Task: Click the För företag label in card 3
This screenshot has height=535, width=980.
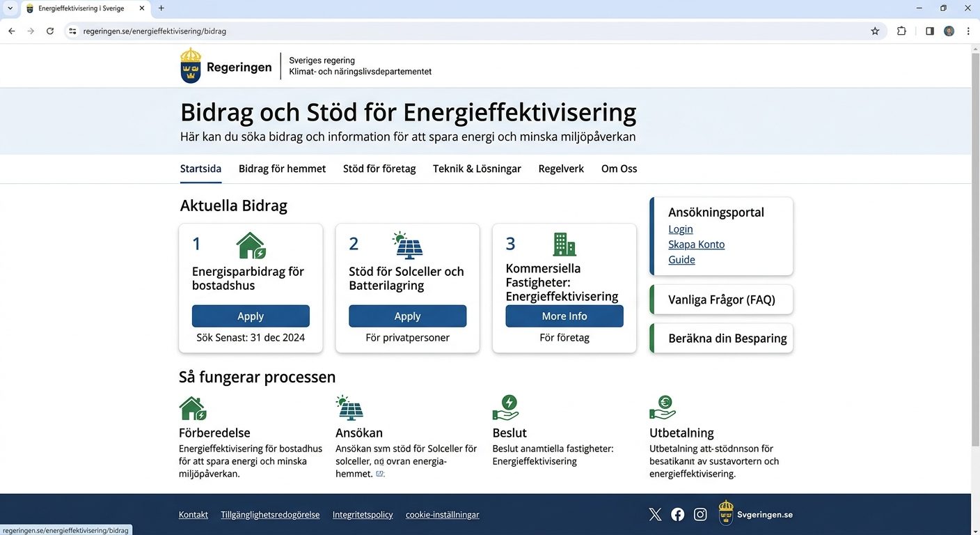Action: pyautogui.click(x=564, y=338)
